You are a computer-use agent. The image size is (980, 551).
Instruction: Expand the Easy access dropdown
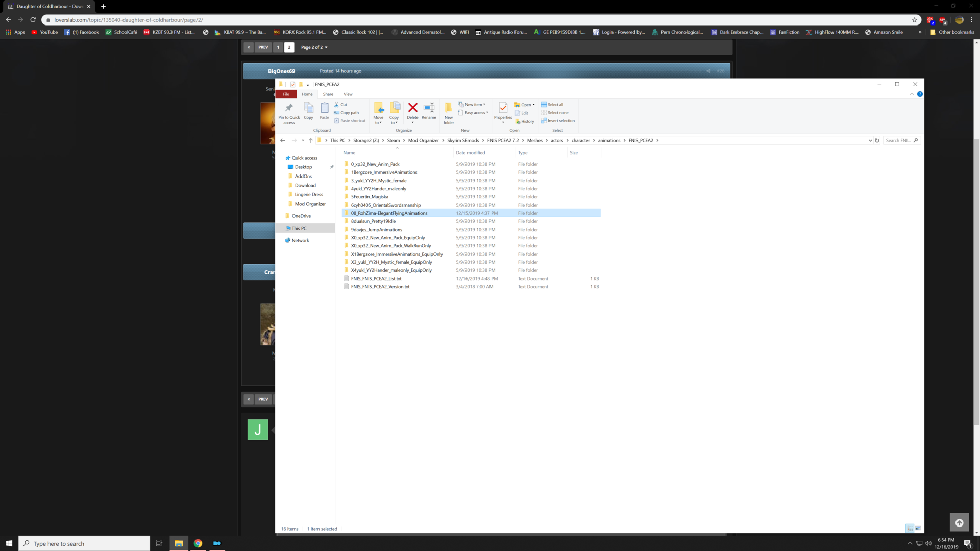coord(473,113)
